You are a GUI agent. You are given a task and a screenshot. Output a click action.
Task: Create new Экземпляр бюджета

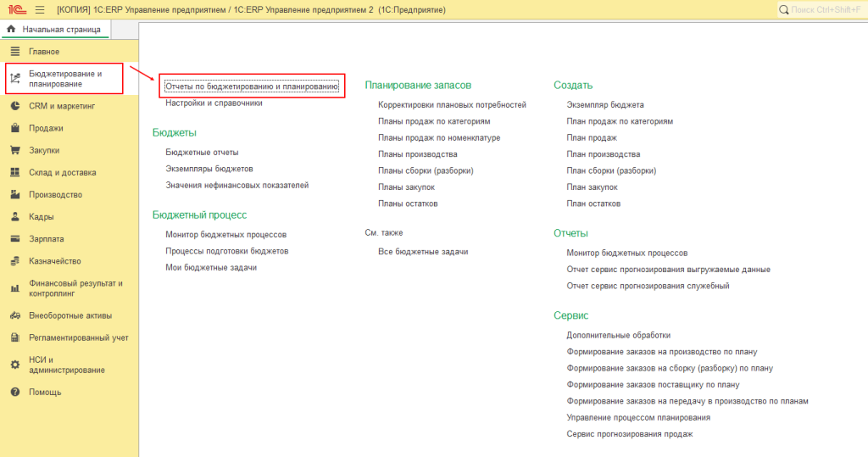pos(604,105)
